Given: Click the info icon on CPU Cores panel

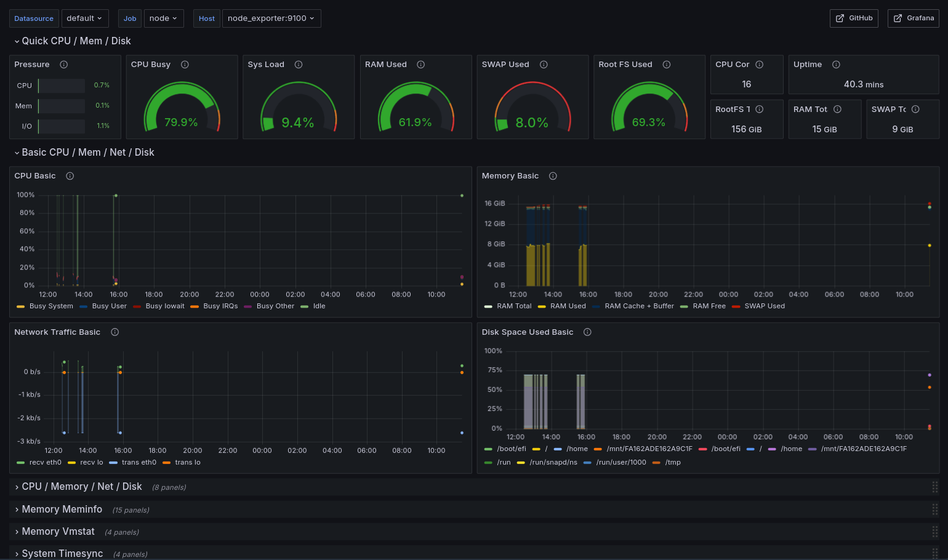Looking at the screenshot, I should click(760, 65).
